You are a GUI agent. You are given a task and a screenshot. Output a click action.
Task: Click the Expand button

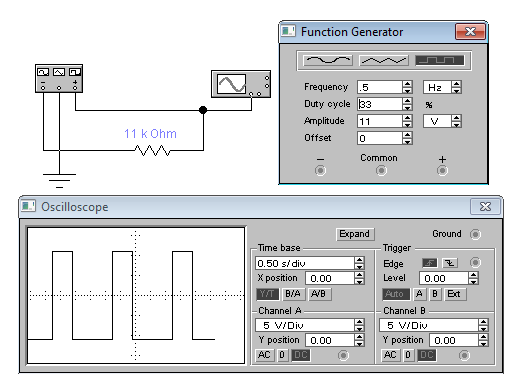(355, 234)
